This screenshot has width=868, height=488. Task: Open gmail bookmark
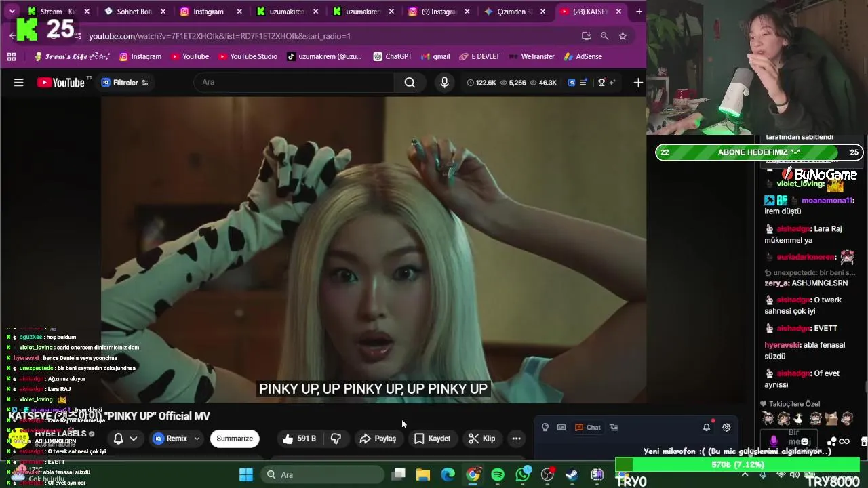coord(435,56)
